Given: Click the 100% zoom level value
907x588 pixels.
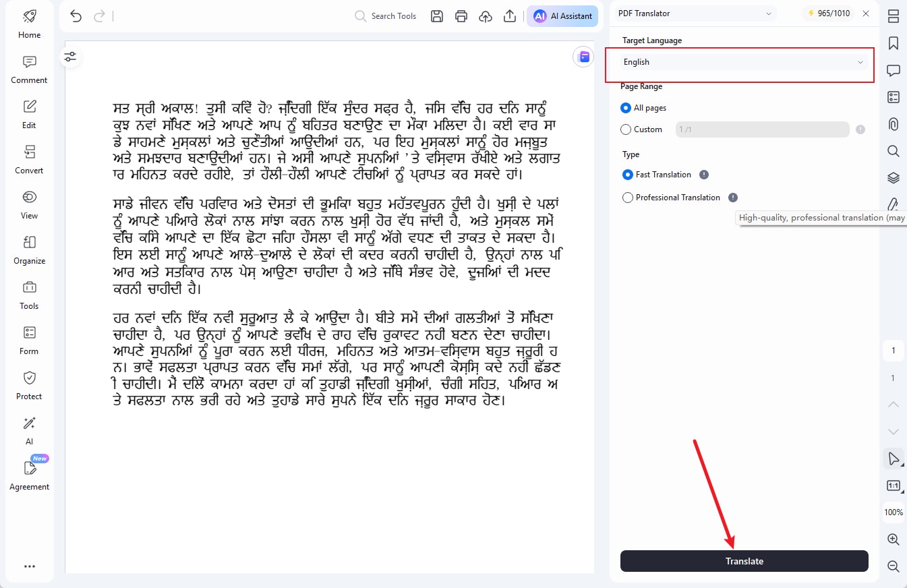Looking at the screenshot, I should (894, 512).
